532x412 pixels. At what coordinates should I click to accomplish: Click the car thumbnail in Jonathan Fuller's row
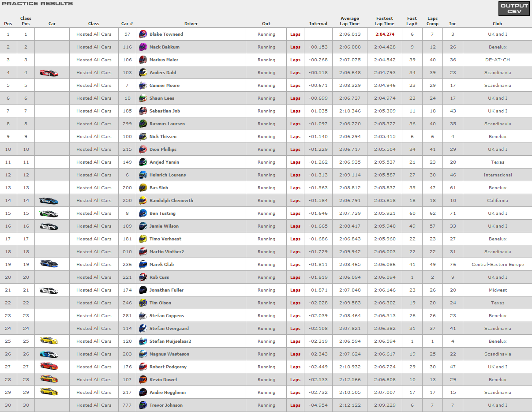tap(49, 290)
